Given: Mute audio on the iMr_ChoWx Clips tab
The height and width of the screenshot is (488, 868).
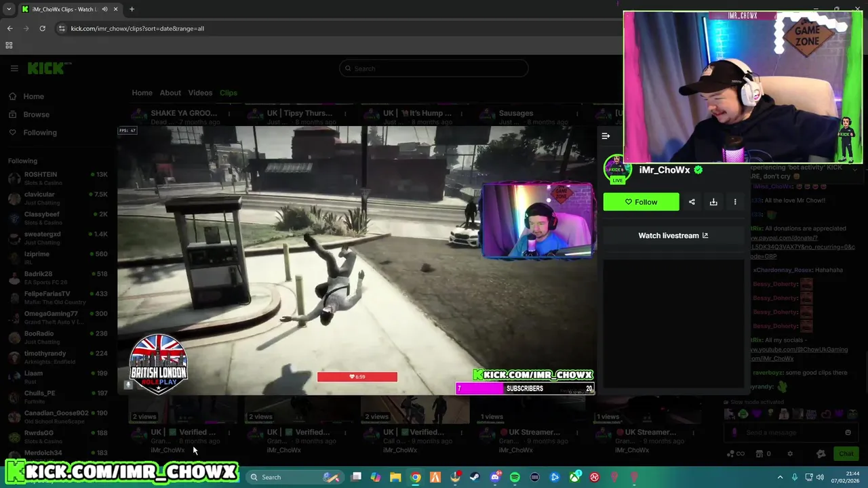Looking at the screenshot, I should click(104, 9).
